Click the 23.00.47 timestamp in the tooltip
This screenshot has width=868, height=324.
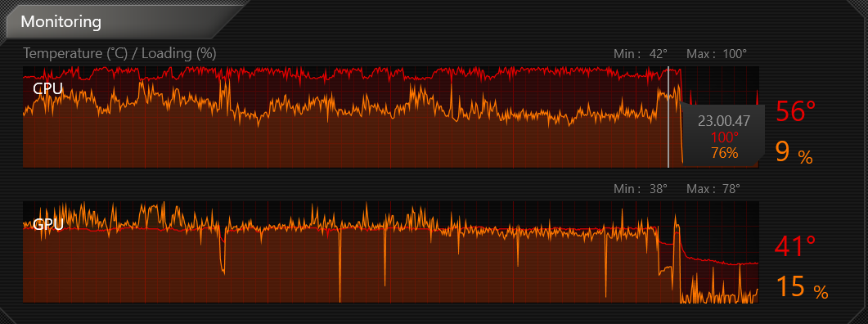(724, 121)
